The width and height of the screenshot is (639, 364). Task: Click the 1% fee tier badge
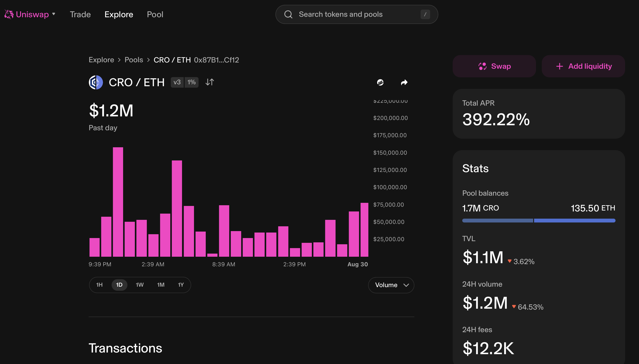pos(192,82)
